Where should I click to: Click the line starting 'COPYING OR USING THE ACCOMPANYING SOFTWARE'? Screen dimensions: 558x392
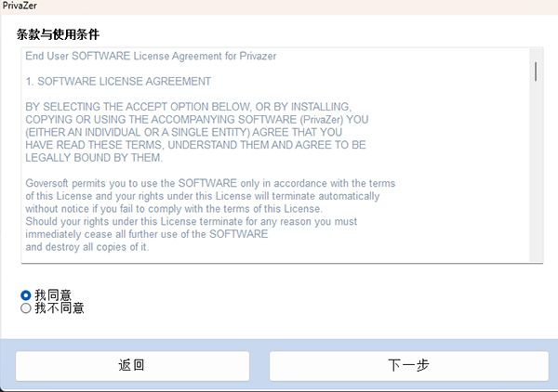pos(197,120)
